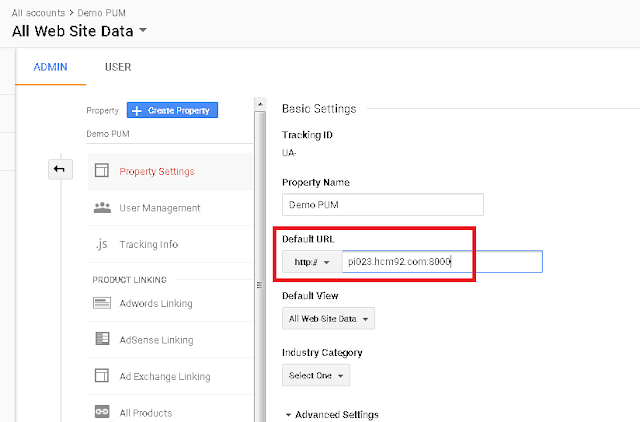Click the Property Settings icon
This screenshot has height=422, width=640.
pyautogui.click(x=101, y=171)
